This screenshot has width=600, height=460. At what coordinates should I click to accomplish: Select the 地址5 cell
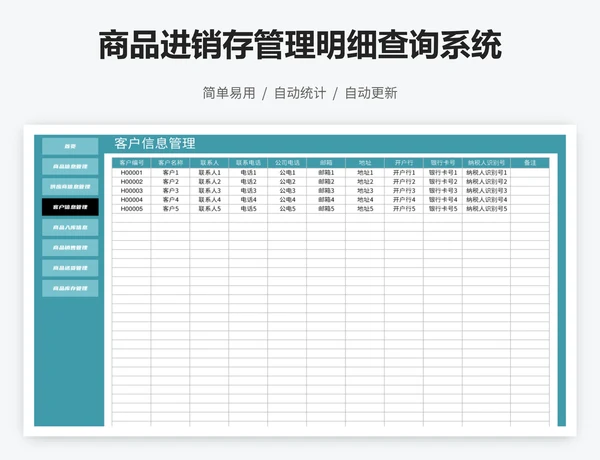point(365,209)
